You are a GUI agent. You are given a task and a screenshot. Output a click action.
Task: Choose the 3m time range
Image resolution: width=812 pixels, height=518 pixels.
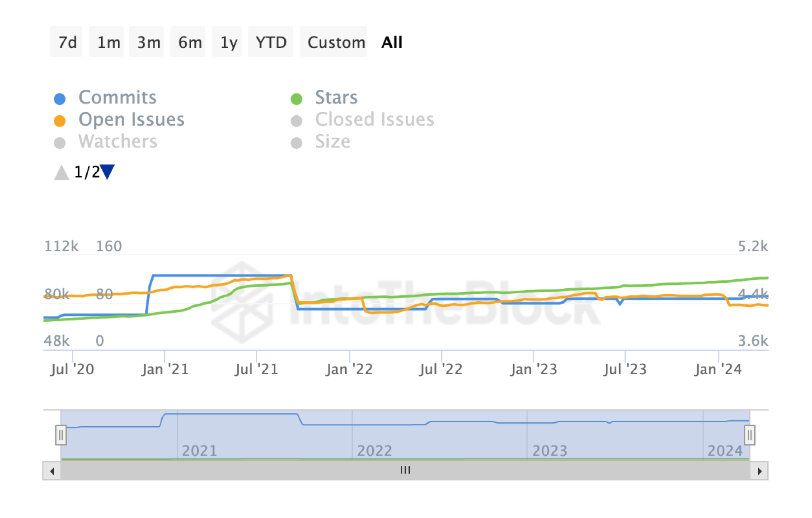pos(148,42)
